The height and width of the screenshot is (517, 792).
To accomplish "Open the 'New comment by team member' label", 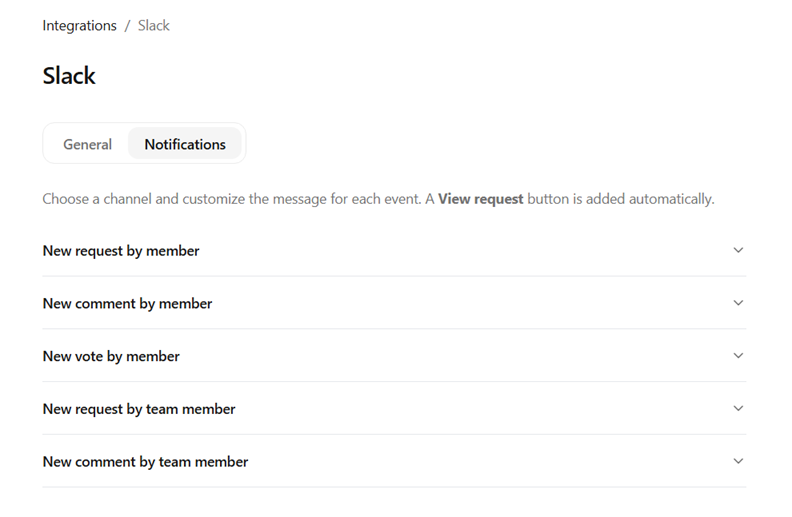I will 145,462.
